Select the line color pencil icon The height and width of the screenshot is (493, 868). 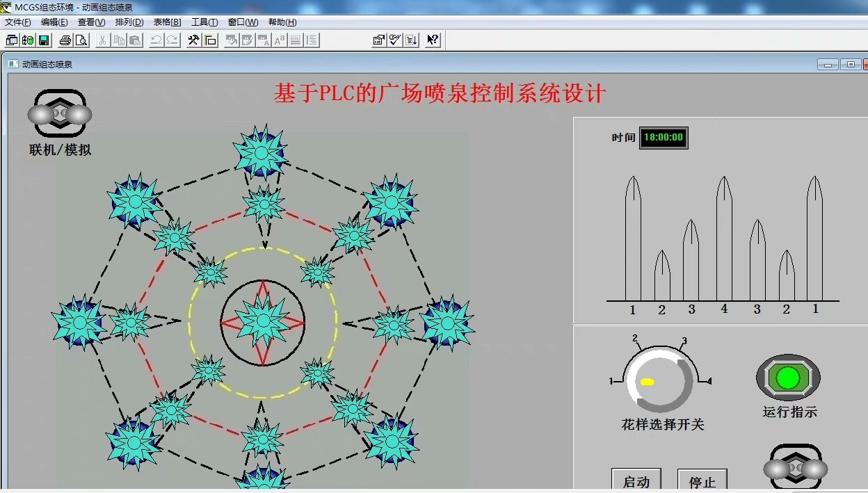click(247, 40)
